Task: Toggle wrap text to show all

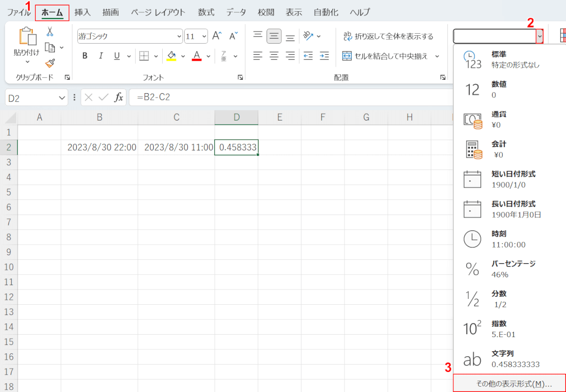Action: point(388,36)
